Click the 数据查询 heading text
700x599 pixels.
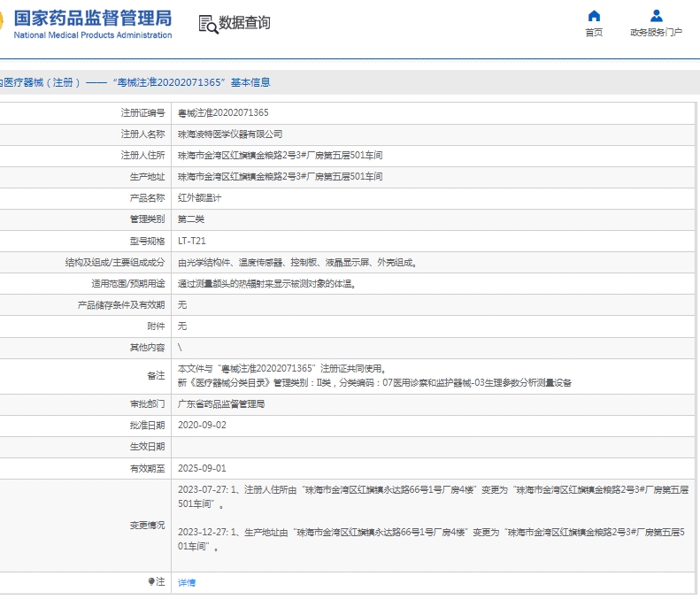244,22
